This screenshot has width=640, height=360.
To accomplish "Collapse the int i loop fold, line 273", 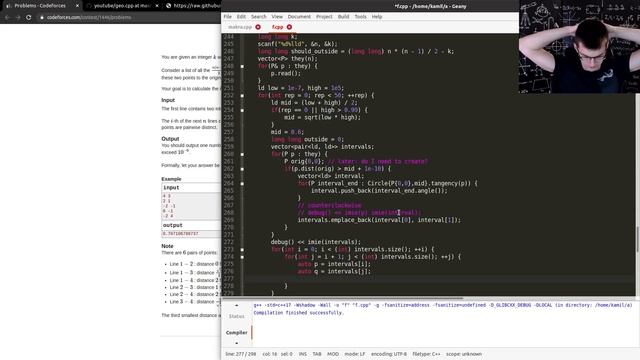I will pos(242,249).
